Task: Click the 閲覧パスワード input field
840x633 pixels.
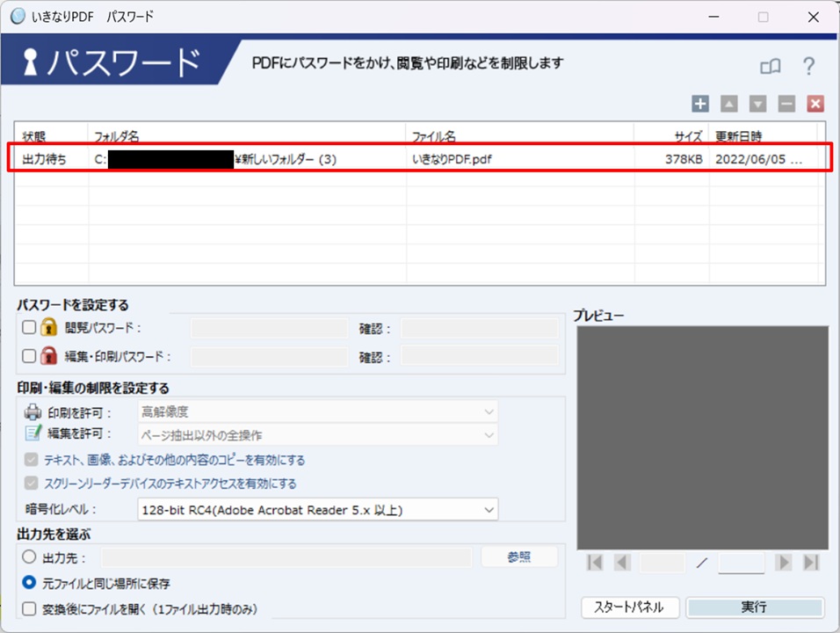Action: coord(269,328)
